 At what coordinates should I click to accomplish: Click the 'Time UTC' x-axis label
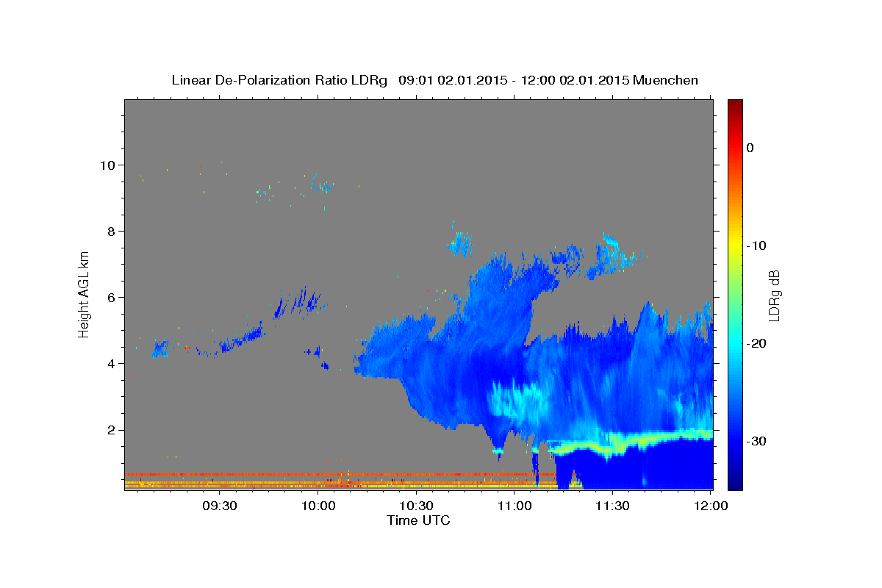pos(418,520)
